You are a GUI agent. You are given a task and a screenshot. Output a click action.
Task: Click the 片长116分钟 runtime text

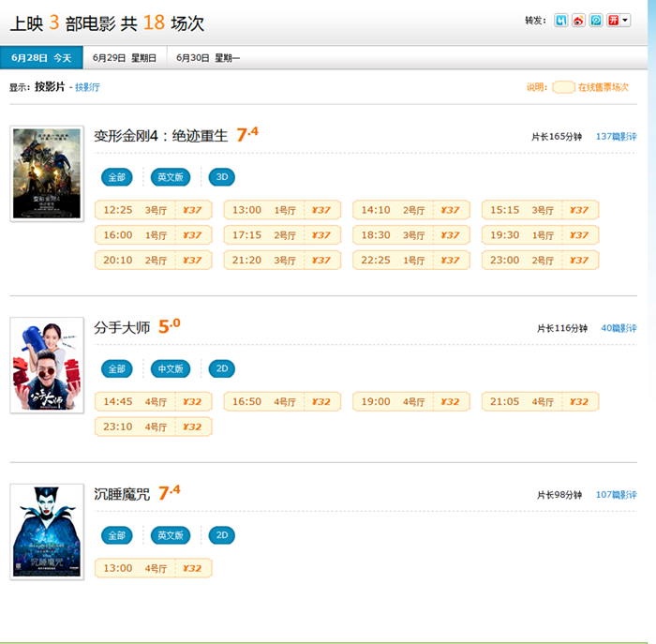(x=562, y=328)
